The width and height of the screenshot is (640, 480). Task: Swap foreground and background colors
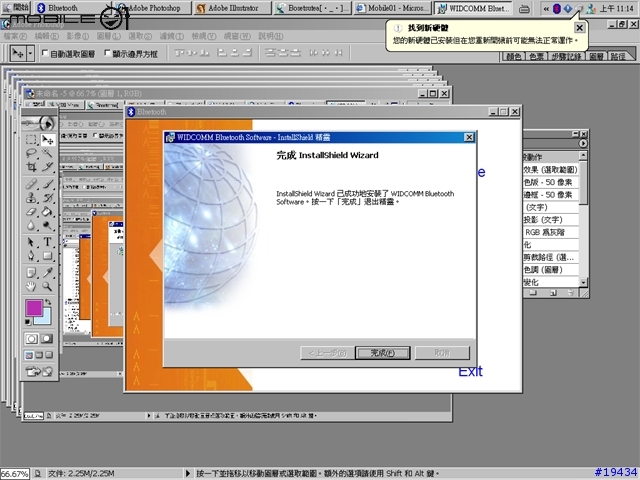pos(48,302)
